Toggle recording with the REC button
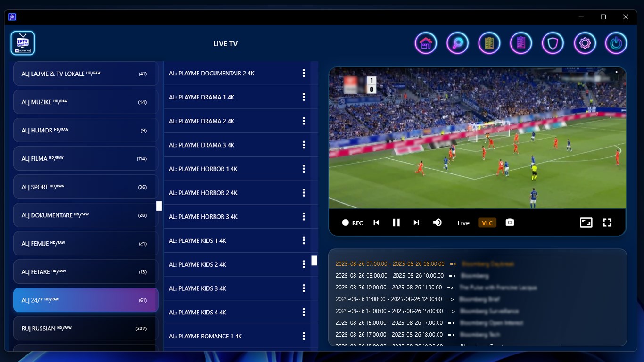Viewport: 644px width, 362px height. tap(352, 222)
